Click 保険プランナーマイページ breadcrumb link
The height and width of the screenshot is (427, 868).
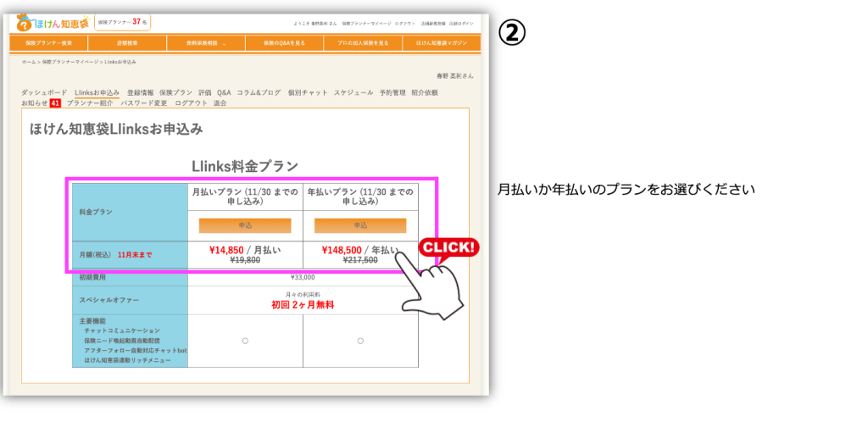tap(70, 62)
